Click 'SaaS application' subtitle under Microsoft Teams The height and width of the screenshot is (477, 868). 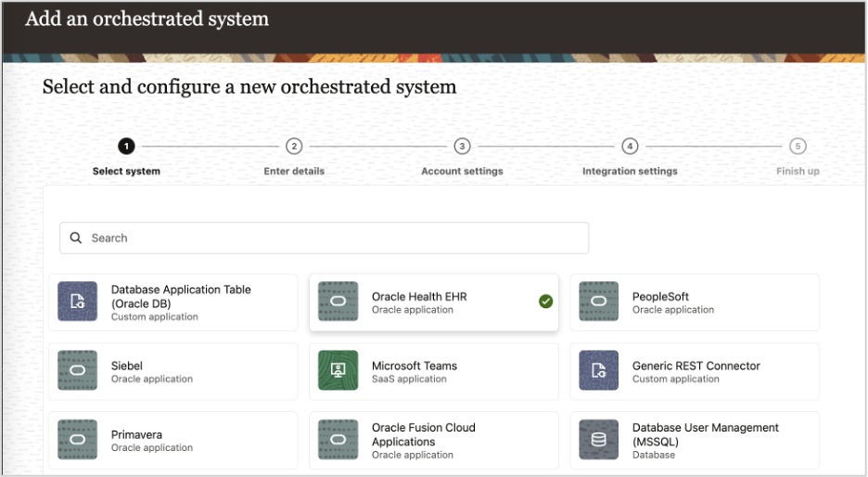(409, 379)
